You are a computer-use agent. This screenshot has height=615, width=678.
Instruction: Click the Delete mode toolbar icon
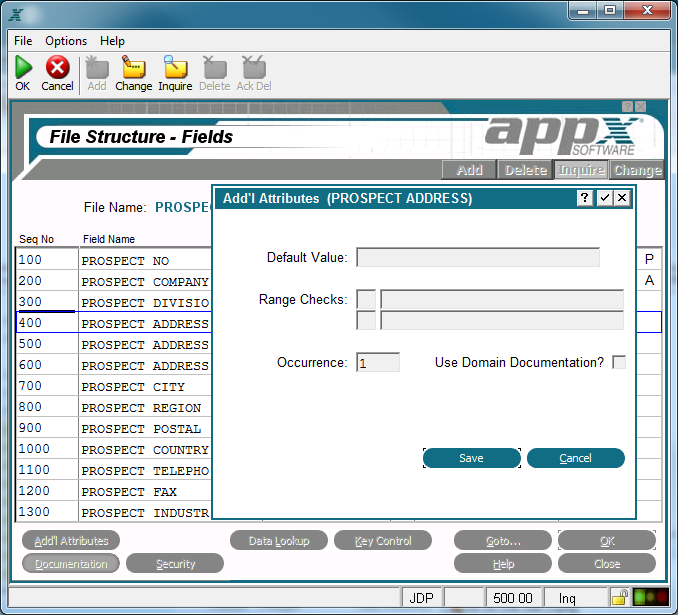(215, 67)
